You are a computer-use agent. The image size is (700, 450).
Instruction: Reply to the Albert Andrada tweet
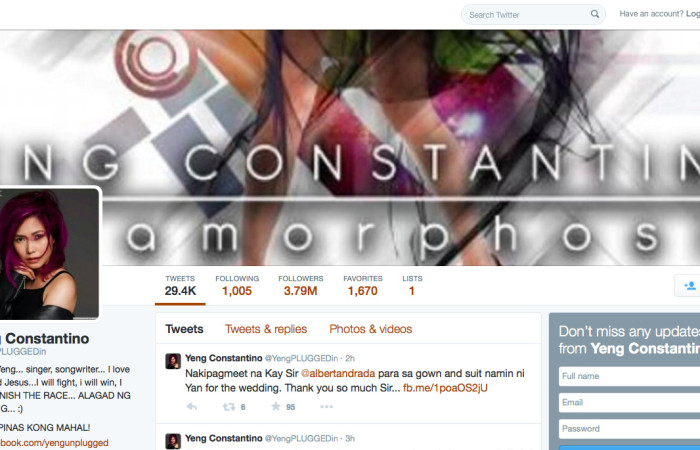(x=192, y=407)
